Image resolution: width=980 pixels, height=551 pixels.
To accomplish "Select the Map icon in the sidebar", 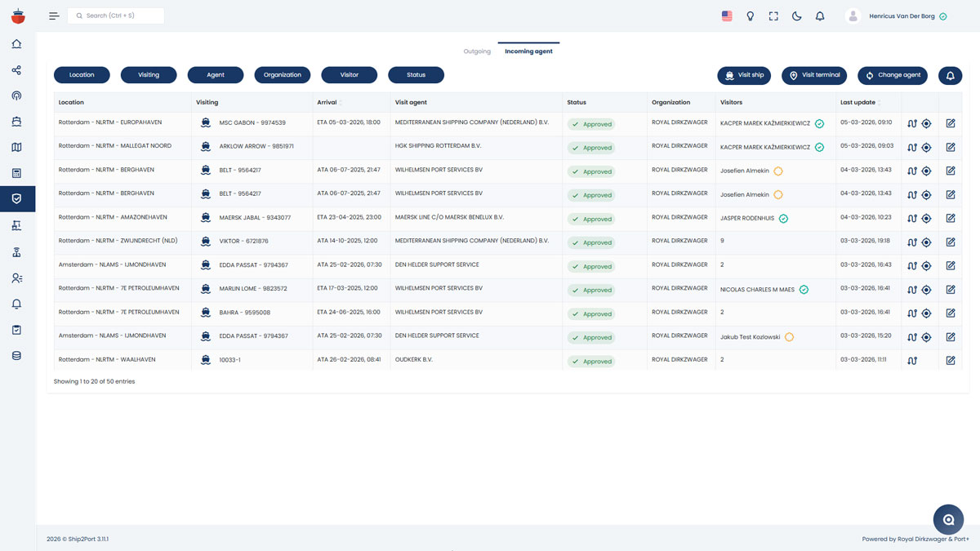I will point(16,147).
